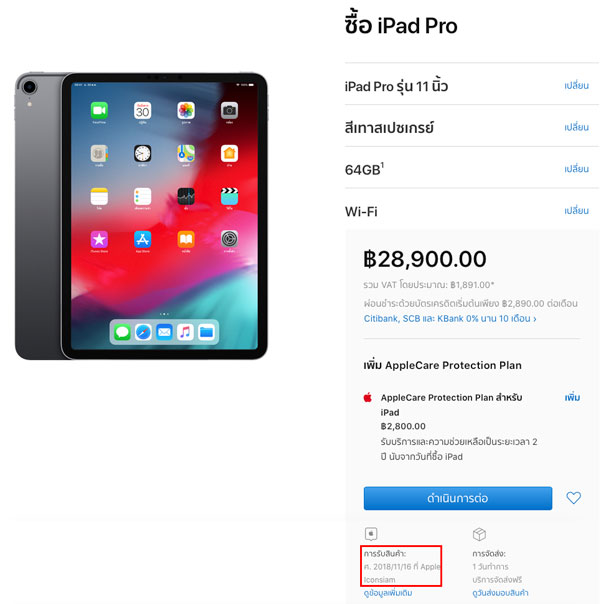The height and width of the screenshot is (604, 600).
Task: Click the FaceTime icon on iPad screen
Action: [99, 111]
